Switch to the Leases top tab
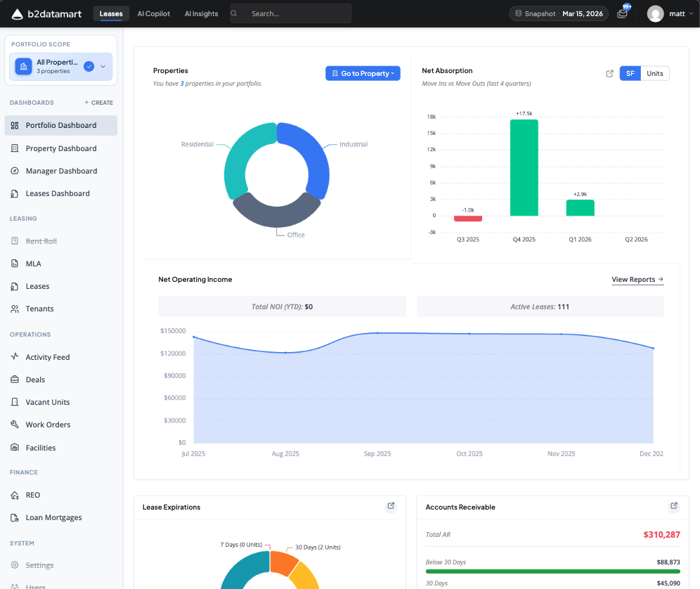The image size is (700, 589). point(111,14)
